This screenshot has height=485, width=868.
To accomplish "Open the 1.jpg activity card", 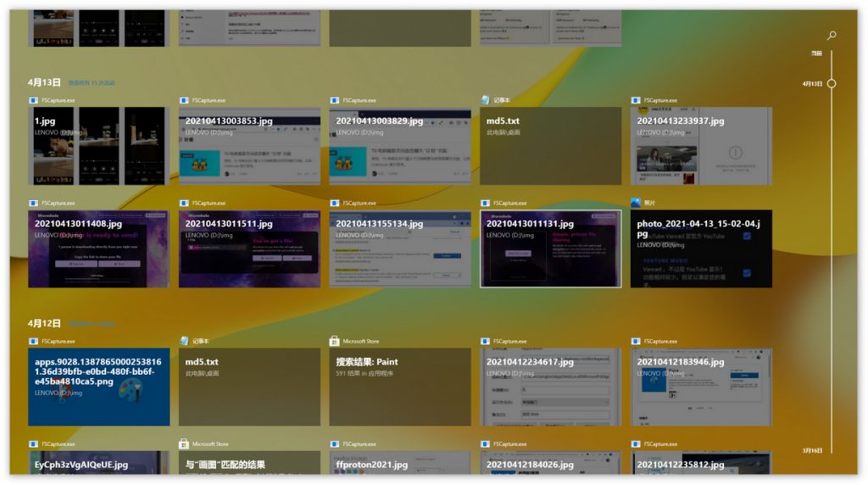I will (98, 146).
